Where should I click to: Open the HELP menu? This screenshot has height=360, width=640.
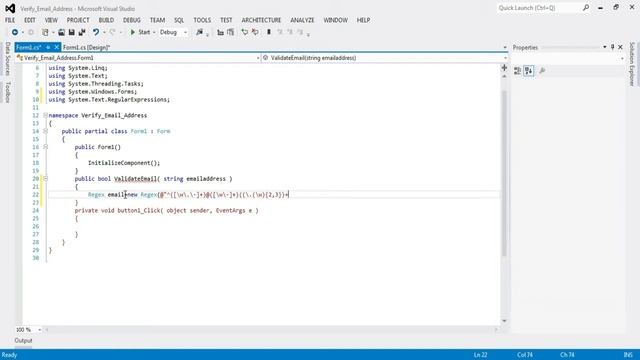click(363, 20)
